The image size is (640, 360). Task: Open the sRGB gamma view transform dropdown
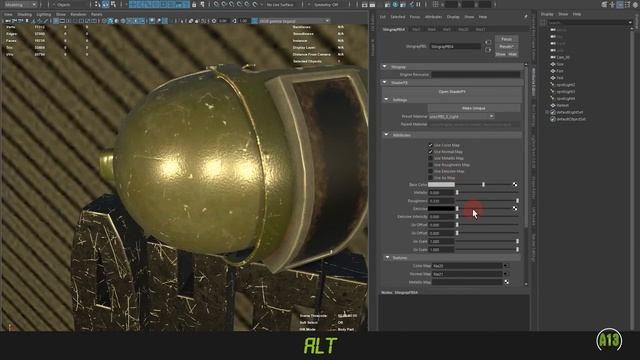point(294,21)
